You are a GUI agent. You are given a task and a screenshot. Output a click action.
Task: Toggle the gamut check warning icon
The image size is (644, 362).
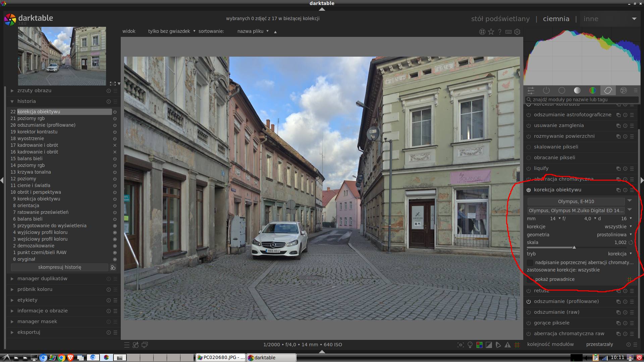508,345
